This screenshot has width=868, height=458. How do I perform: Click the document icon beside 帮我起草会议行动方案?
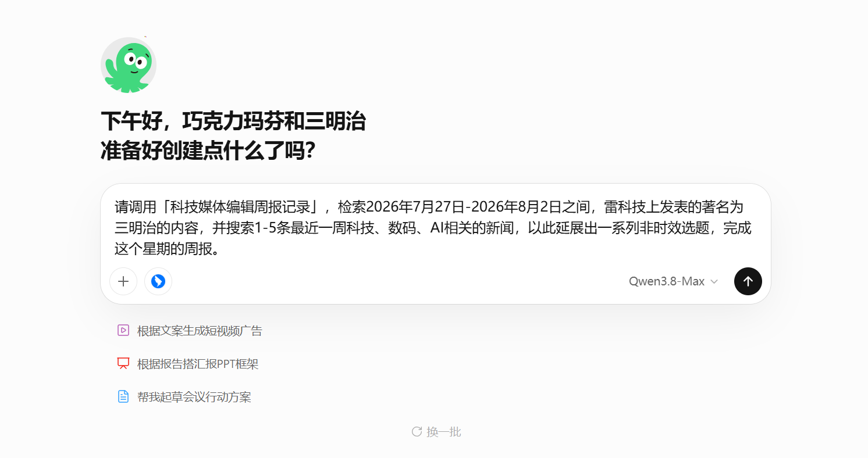pos(123,396)
